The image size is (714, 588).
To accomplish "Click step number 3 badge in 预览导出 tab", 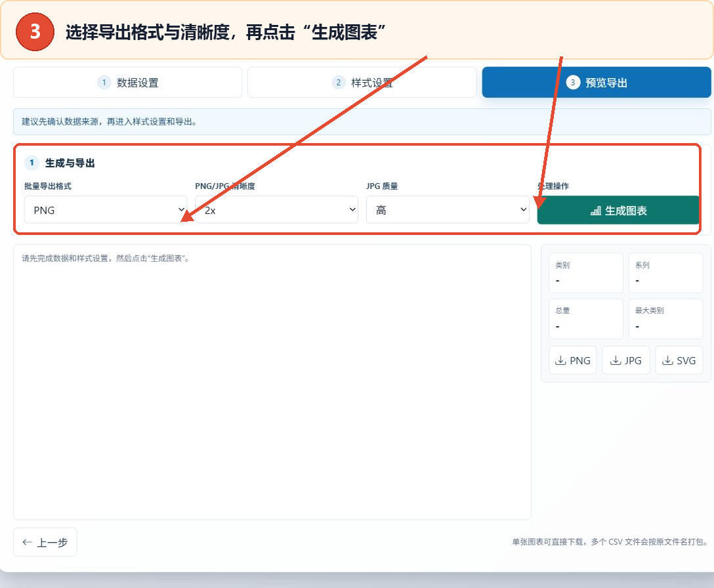I will [x=573, y=83].
